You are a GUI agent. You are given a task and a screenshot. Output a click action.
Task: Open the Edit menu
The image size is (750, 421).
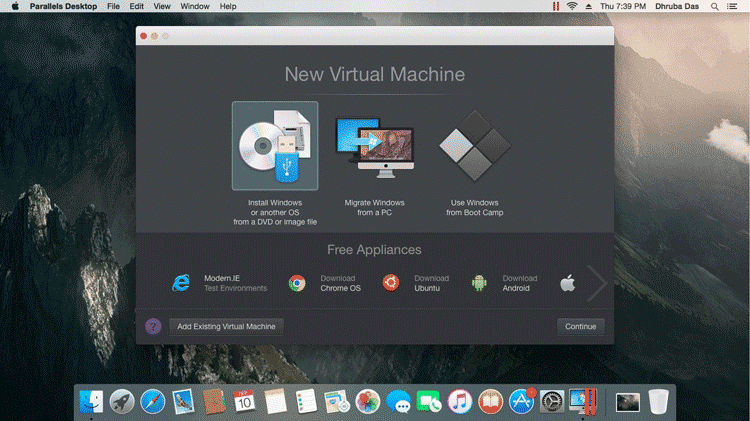[x=136, y=6]
